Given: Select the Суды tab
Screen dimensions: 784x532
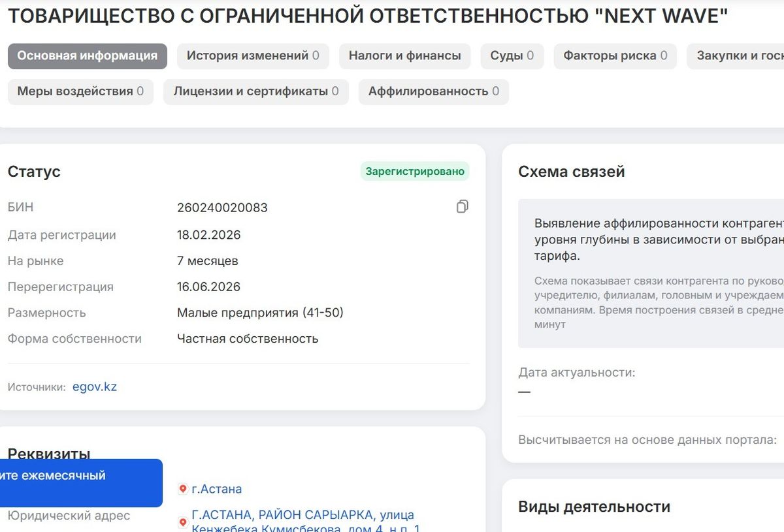Looking at the screenshot, I should [512, 56].
